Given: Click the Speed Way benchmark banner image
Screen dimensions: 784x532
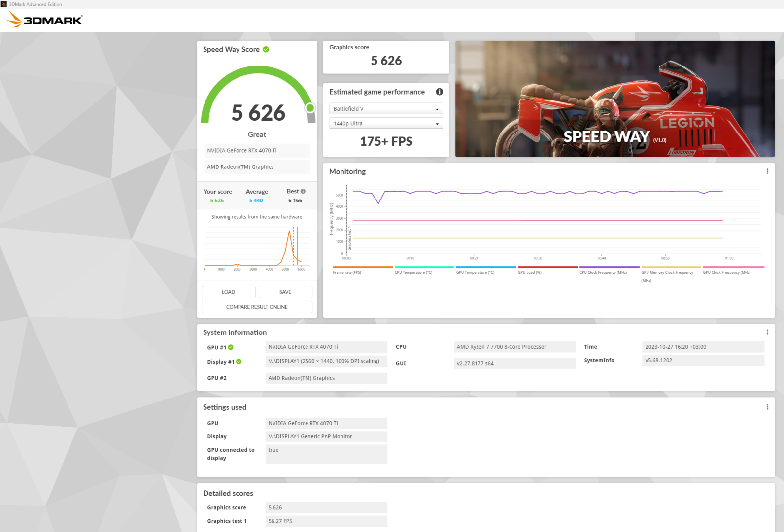Looking at the screenshot, I should coord(614,99).
